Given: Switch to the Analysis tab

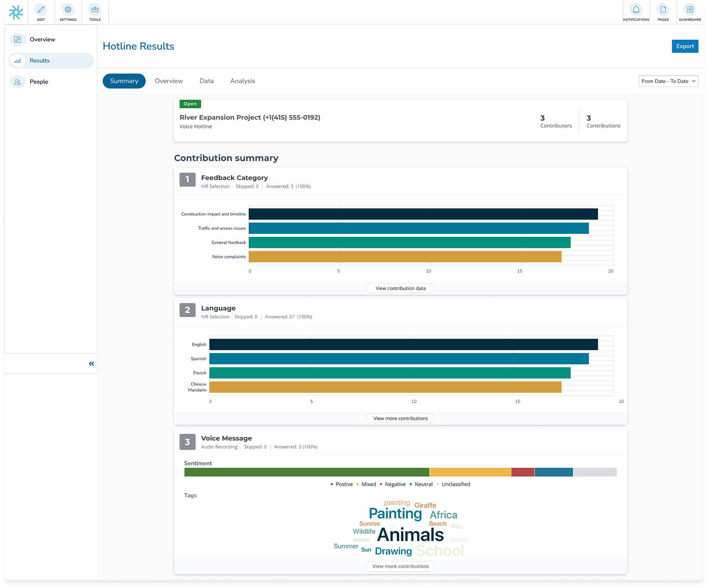Looking at the screenshot, I should [x=242, y=81].
